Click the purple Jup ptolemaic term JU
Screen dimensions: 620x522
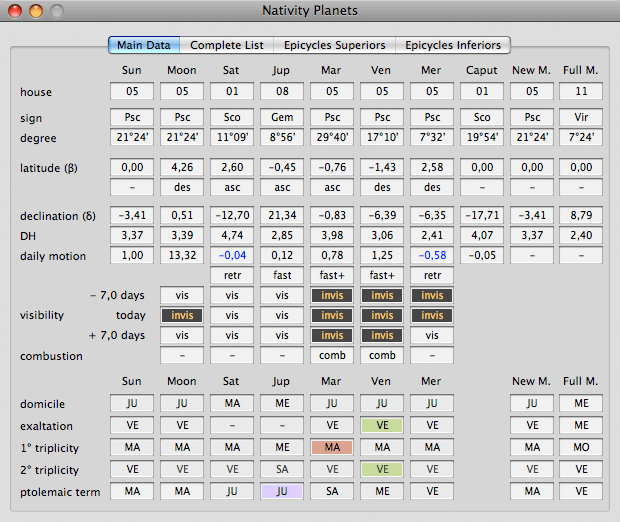point(282,491)
